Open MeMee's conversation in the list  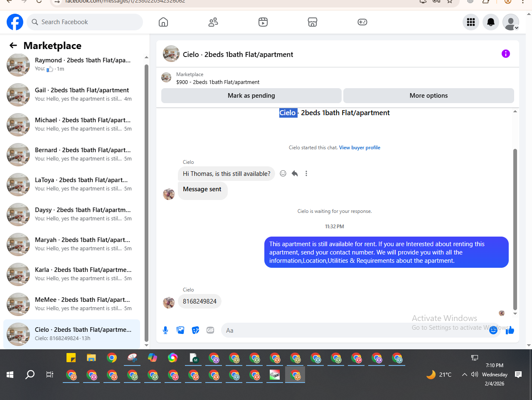coord(71,304)
